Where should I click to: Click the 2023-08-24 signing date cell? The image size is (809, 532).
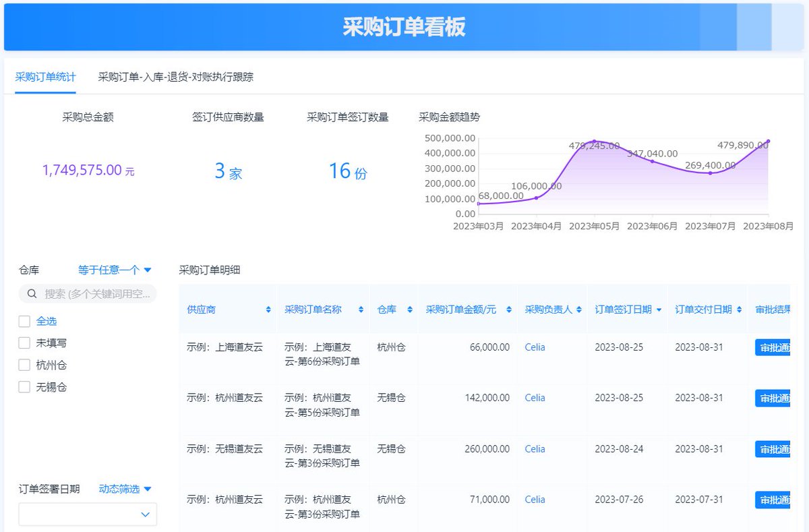618,449
